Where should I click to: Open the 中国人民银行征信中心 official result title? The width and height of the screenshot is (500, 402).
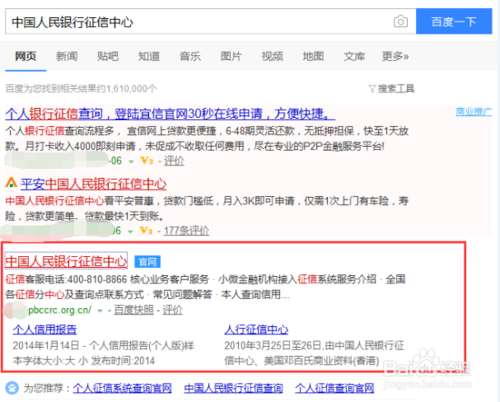66,261
